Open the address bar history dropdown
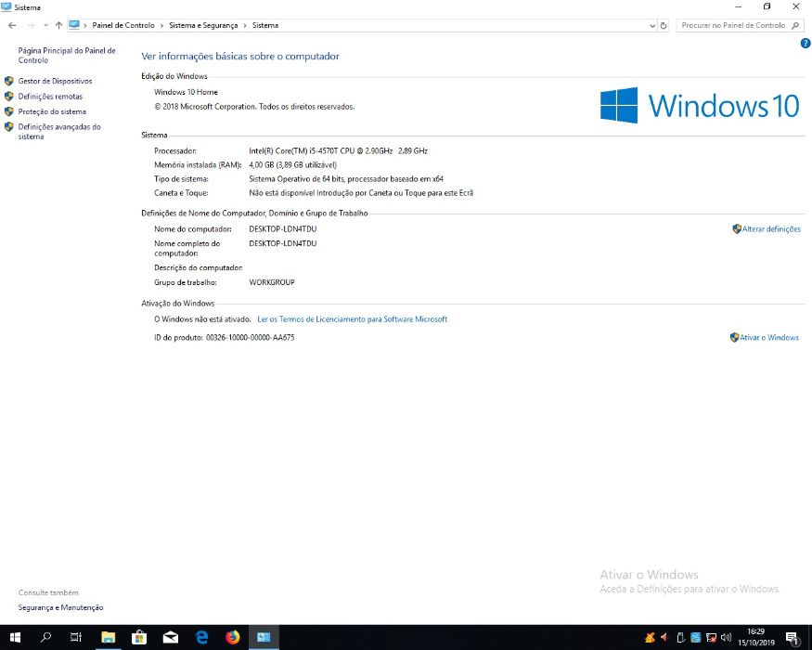 [652, 25]
